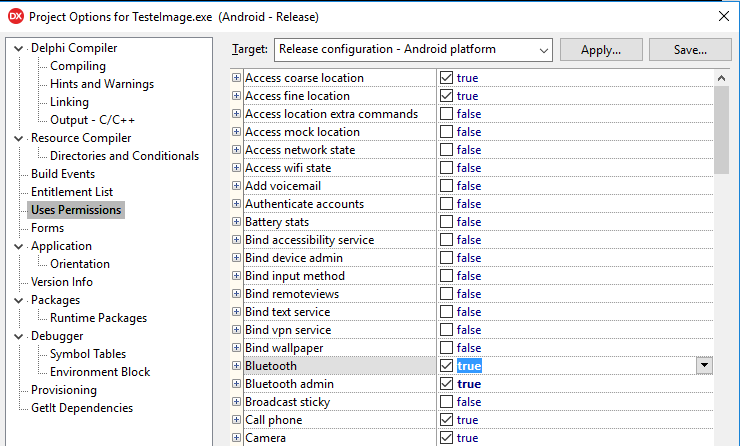The height and width of the screenshot is (446, 740).
Task: Click the Bind accessibility service row label
Action: pyautogui.click(x=309, y=240)
